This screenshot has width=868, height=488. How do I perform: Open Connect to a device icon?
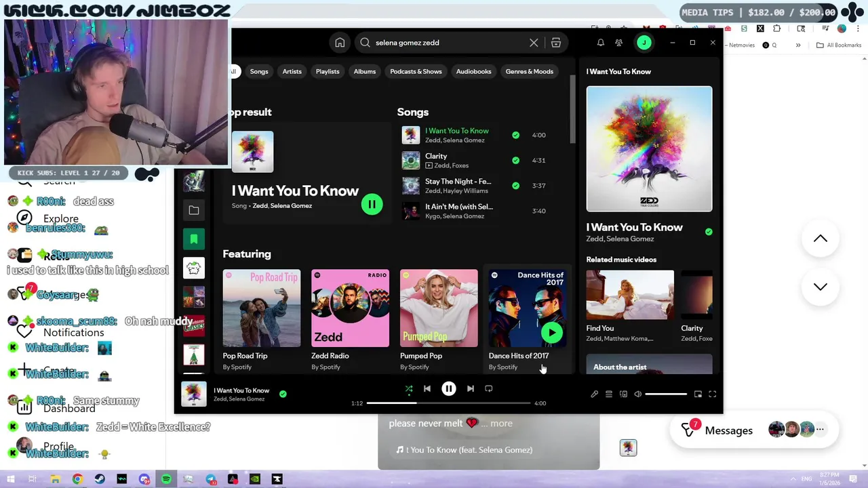coord(623,394)
